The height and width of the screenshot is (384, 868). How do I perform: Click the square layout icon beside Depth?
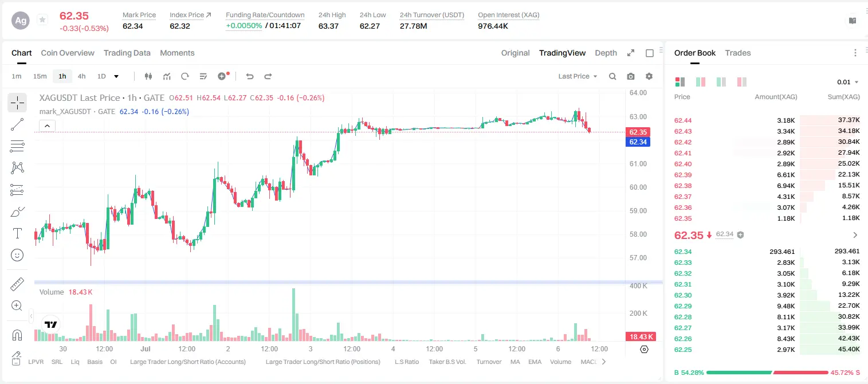pyautogui.click(x=650, y=53)
